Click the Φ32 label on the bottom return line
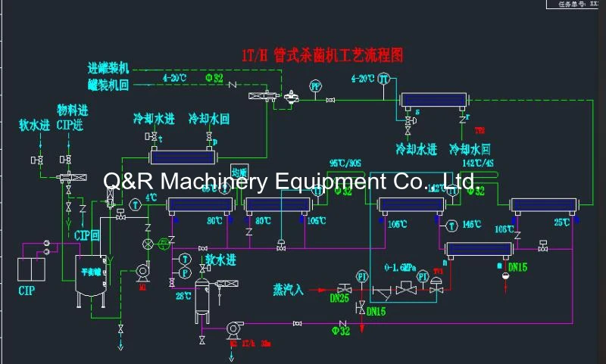Image resolution: width=606 pixels, height=364 pixels. [341, 331]
